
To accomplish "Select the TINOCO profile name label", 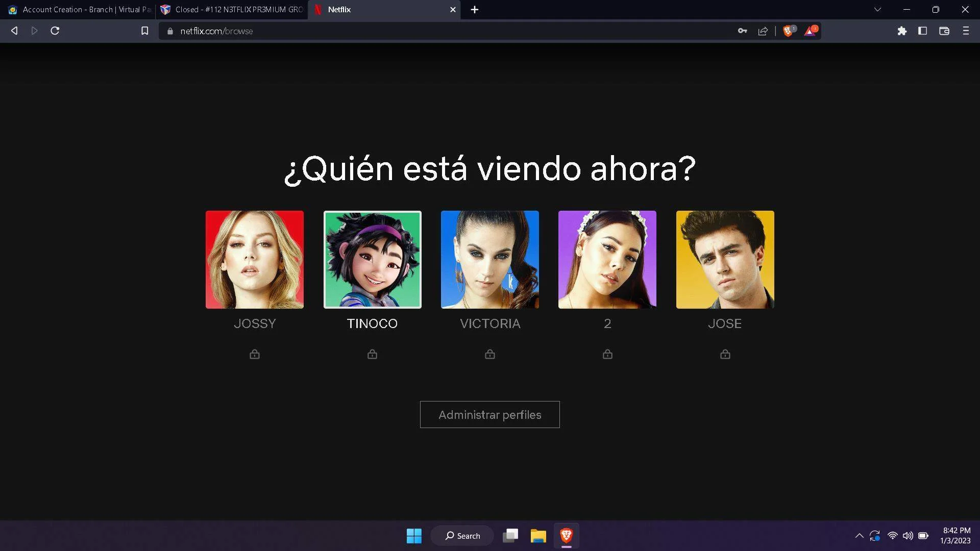I will point(373,323).
